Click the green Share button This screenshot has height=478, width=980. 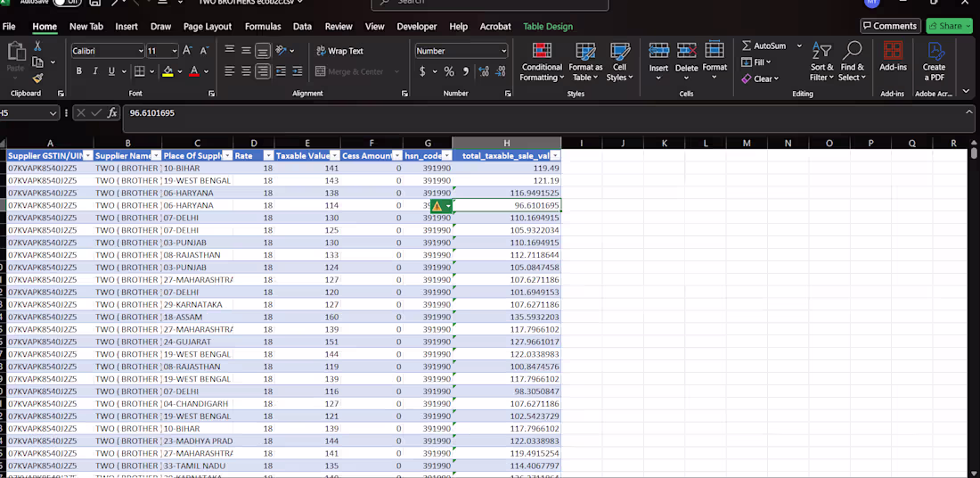pos(949,26)
